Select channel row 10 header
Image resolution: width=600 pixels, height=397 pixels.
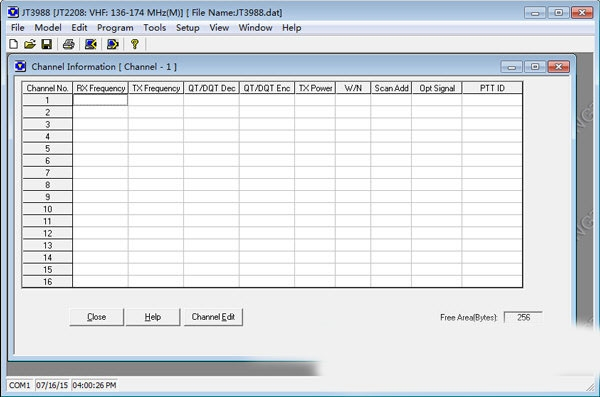point(47,209)
